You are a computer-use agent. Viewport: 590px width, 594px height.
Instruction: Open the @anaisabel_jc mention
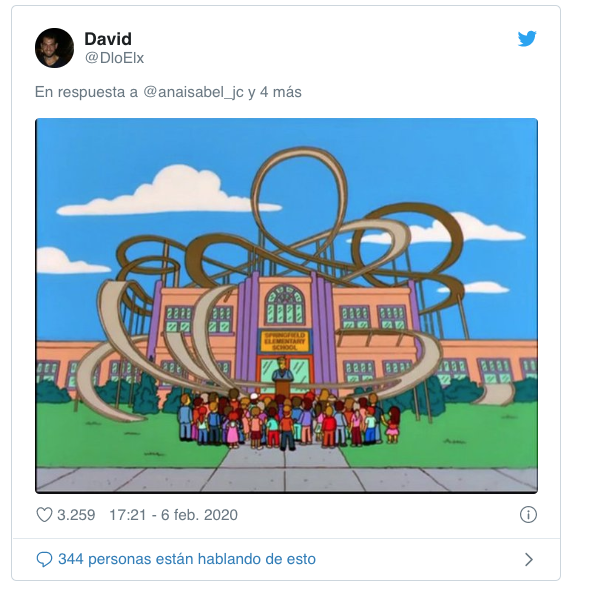point(193,92)
